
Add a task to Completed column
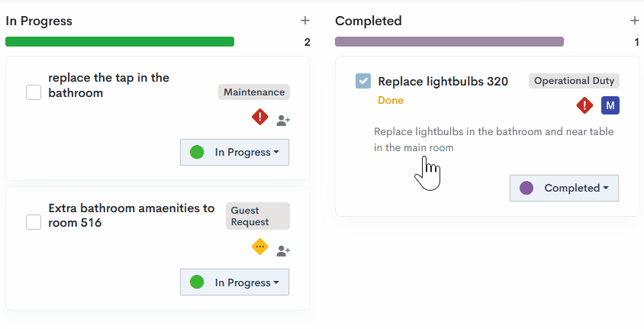coord(634,21)
